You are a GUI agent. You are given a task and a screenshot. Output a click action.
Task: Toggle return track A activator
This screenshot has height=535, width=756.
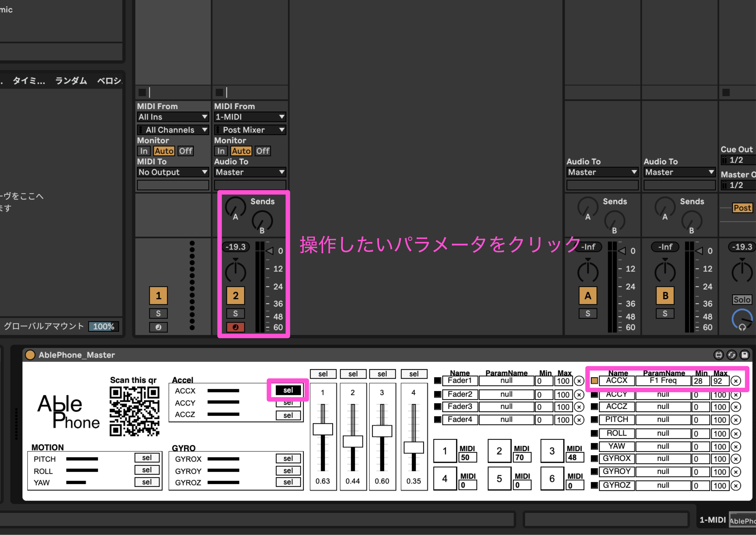point(588,295)
